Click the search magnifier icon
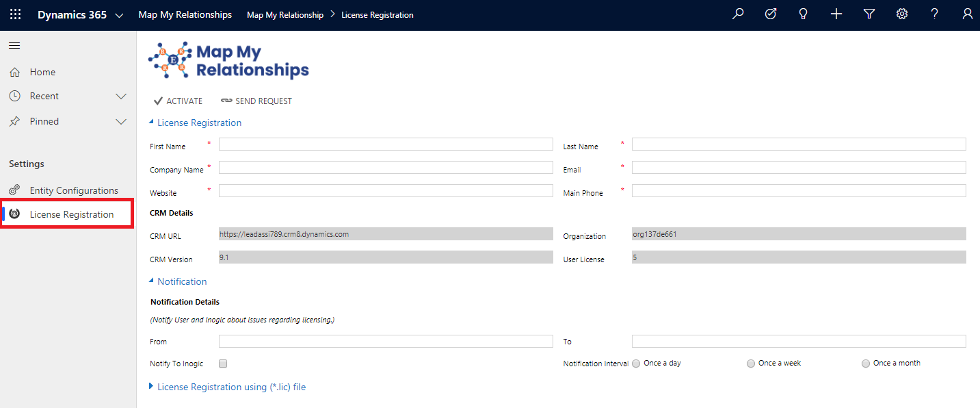 point(738,14)
